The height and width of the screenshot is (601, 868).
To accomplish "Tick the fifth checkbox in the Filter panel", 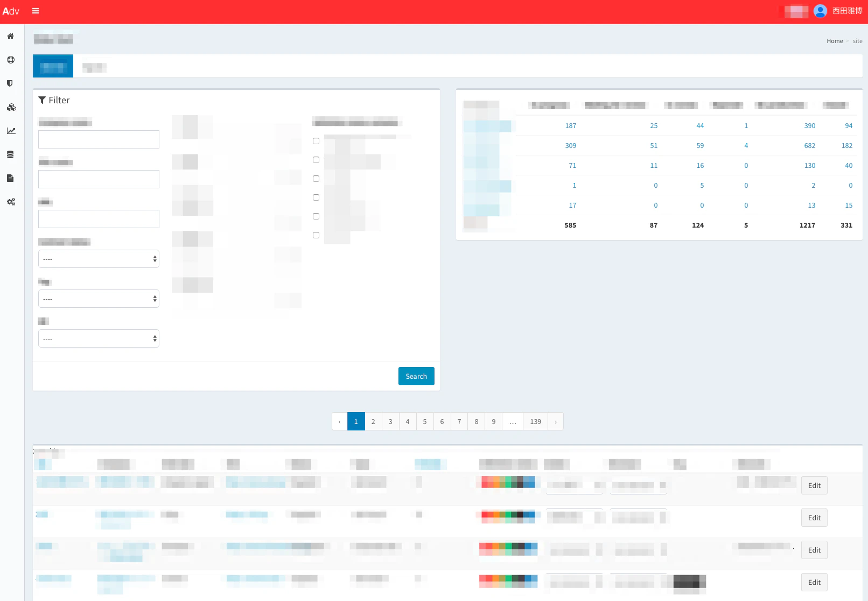I will point(316,216).
